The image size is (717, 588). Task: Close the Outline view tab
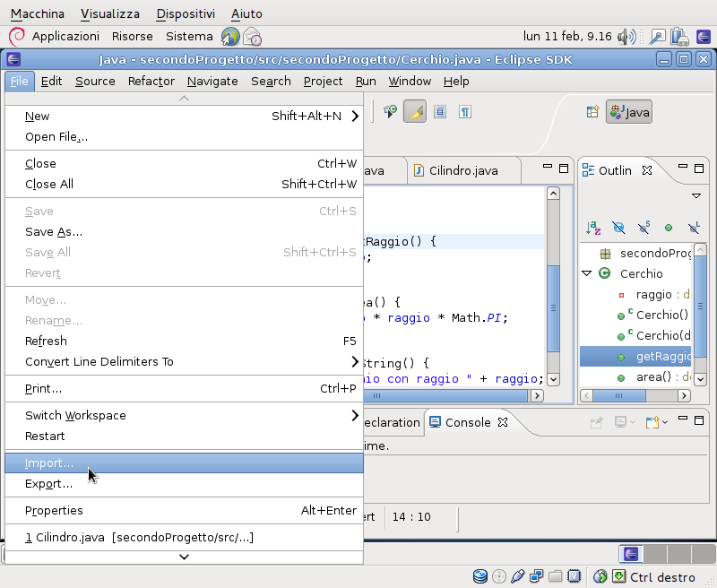pyautogui.click(x=646, y=170)
